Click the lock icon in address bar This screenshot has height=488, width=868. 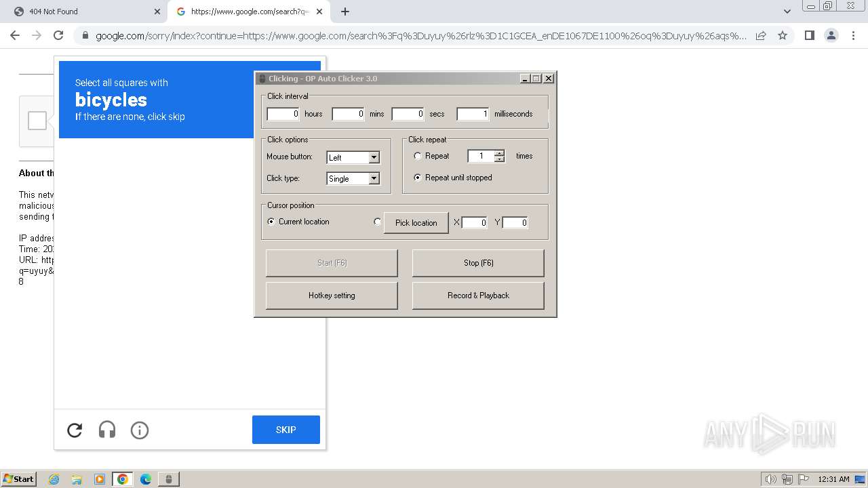click(x=85, y=35)
